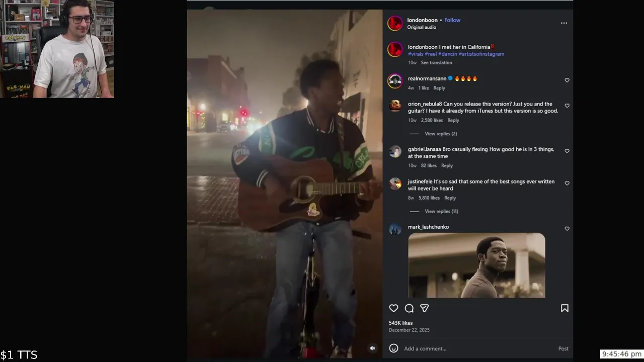The width and height of the screenshot is (644, 362).
Task: Like realnormansann's comment
Action: pyautogui.click(x=567, y=80)
